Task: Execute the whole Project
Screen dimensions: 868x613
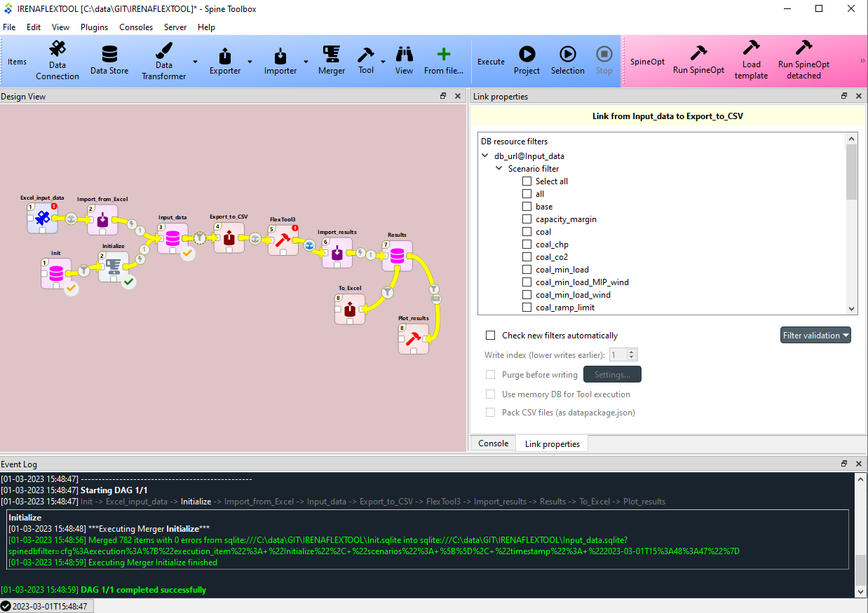Action: 527,61
